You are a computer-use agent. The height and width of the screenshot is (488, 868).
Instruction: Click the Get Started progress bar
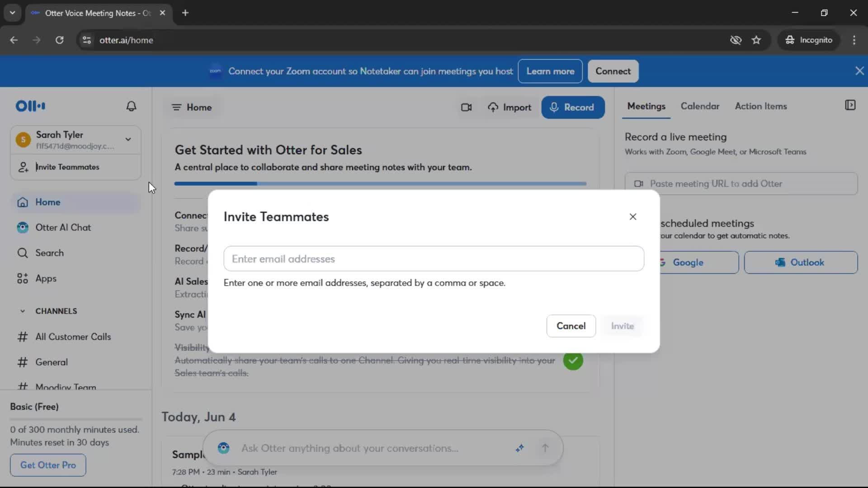click(380, 184)
